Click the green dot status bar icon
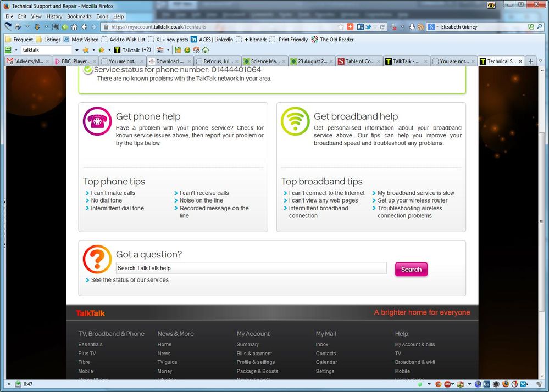The width and height of the screenshot is (549, 392). pos(420,384)
